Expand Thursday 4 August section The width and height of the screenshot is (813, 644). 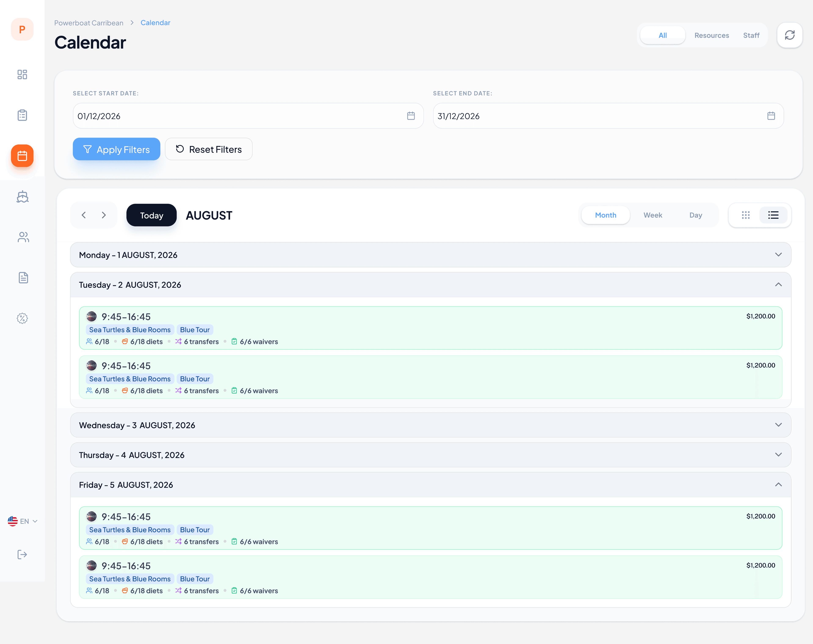(431, 455)
